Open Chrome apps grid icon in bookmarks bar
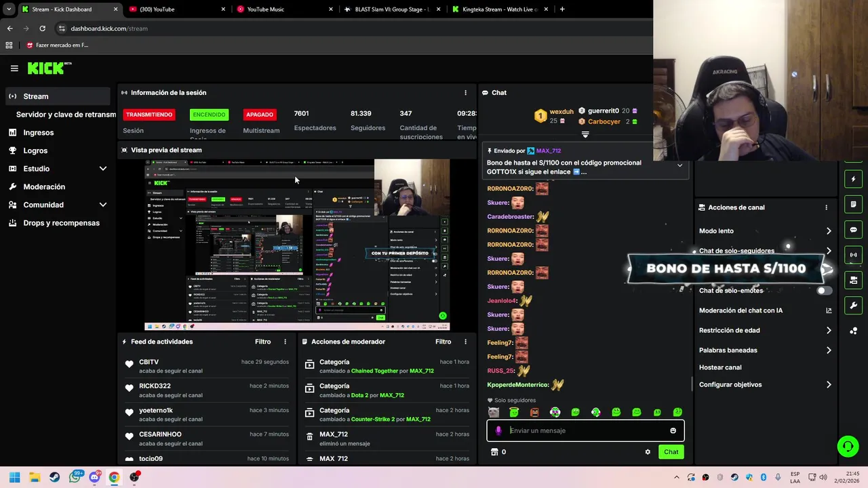 [9, 45]
